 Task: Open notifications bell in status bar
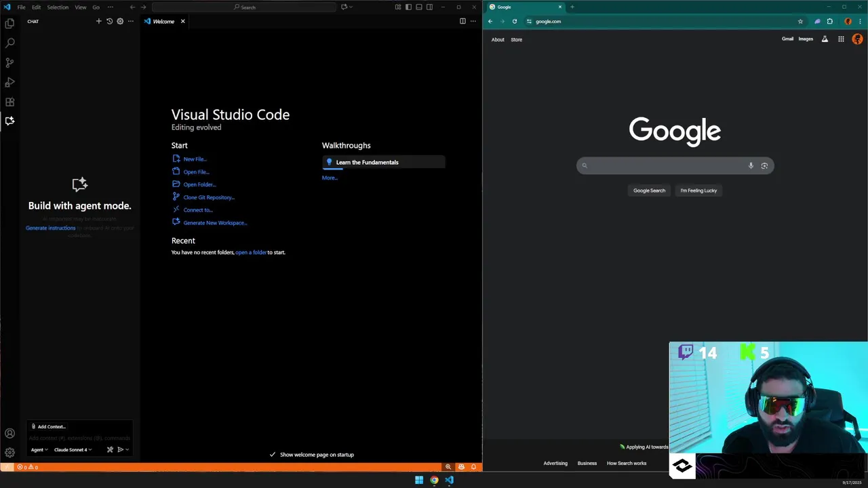474,467
